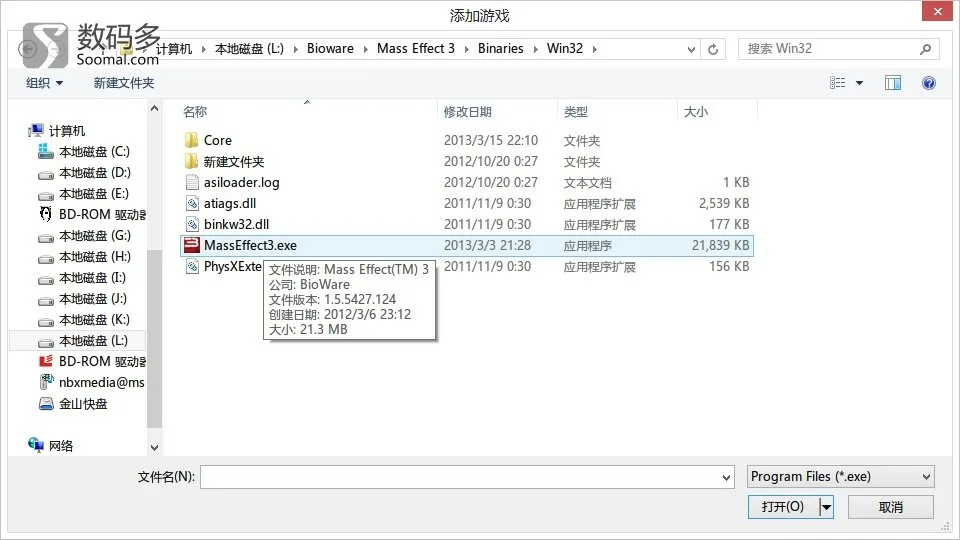This screenshot has width=960, height=540.
Task: Toggle the preview pane icon
Action: (893, 83)
